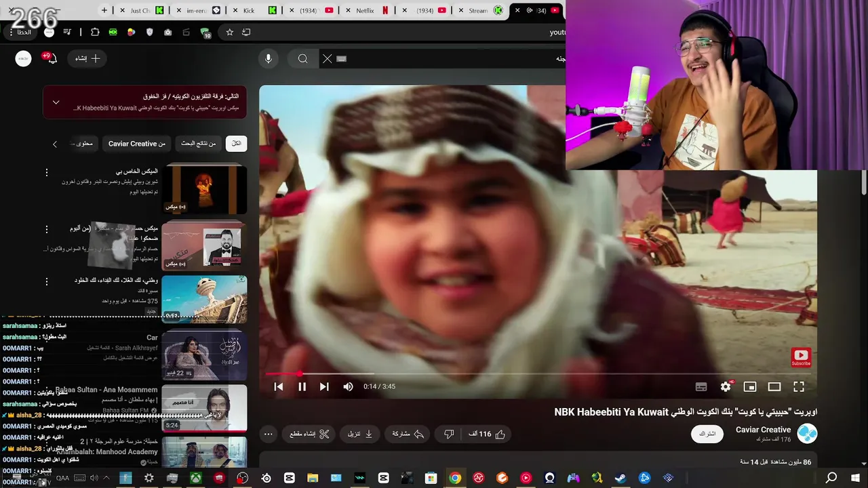Screen dimensions: 868x488
Task: Open the أنا مصمم 5:24 video thumbnail
Action: pyautogui.click(x=204, y=409)
